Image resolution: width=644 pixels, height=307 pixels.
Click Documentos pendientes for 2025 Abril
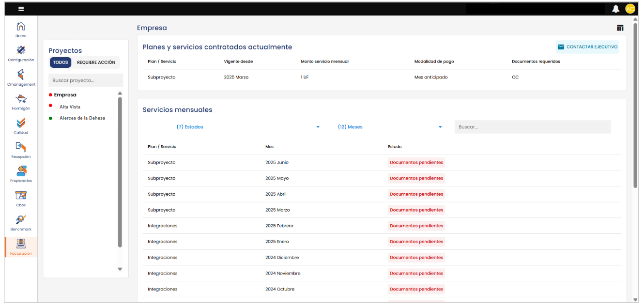point(416,194)
